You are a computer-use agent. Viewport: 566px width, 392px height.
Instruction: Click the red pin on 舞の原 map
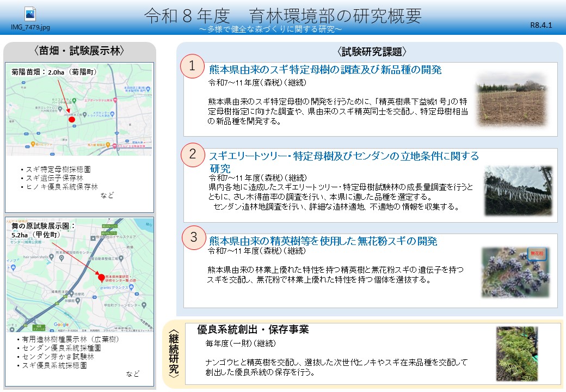coord(102,277)
